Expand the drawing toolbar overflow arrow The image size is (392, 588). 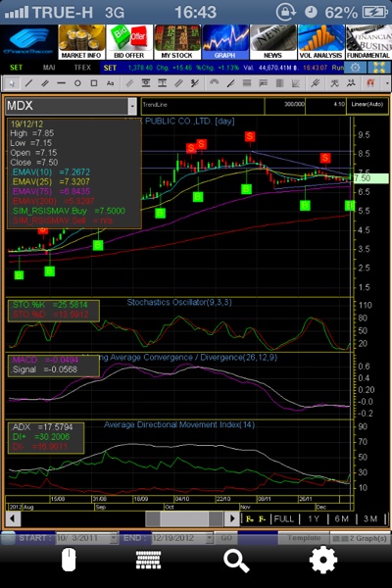pyautogui.click(x=387, y=83)
